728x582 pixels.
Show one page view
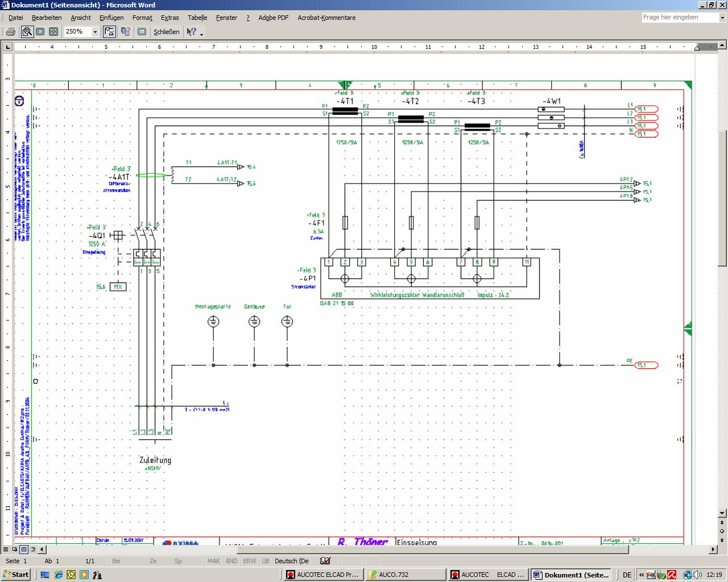(40, 32)
